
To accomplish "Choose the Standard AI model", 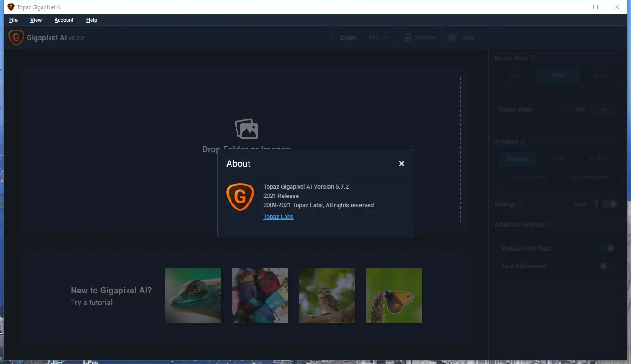I will (x=517, y=159).
